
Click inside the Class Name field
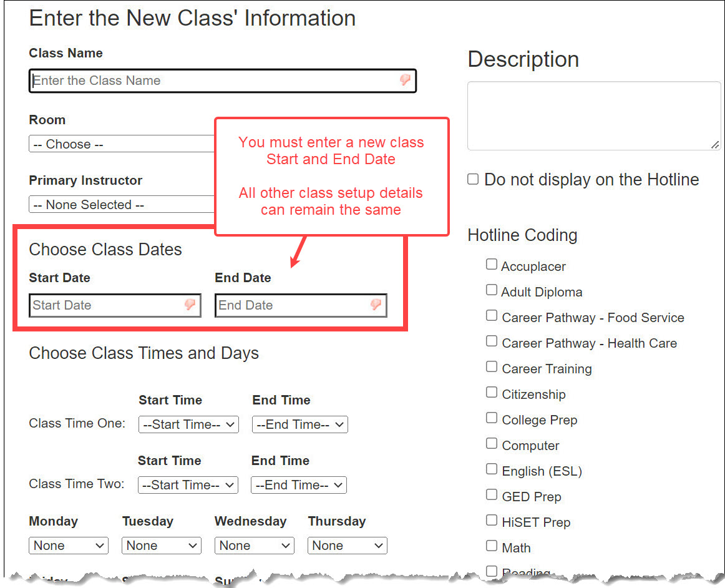[x=187, y=81]
